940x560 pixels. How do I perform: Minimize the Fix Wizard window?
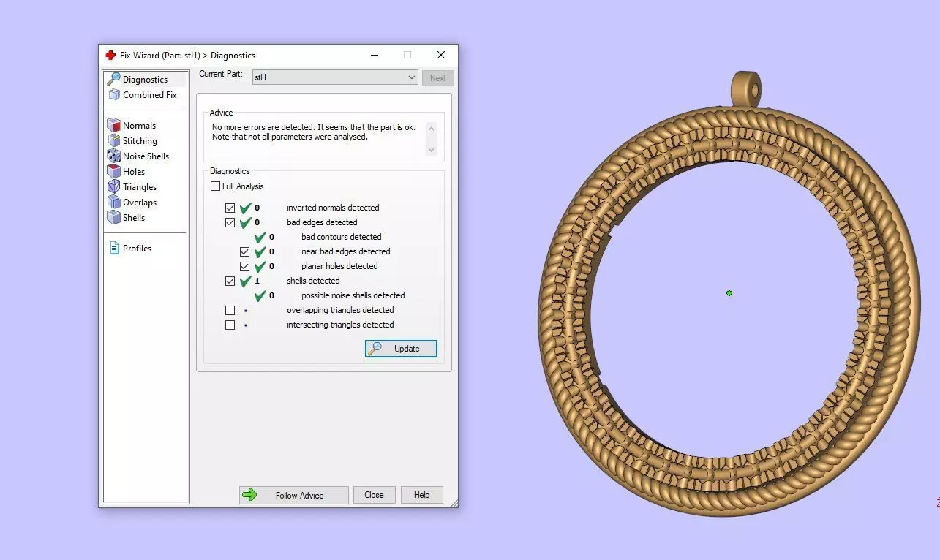click(x=375, y=55)
